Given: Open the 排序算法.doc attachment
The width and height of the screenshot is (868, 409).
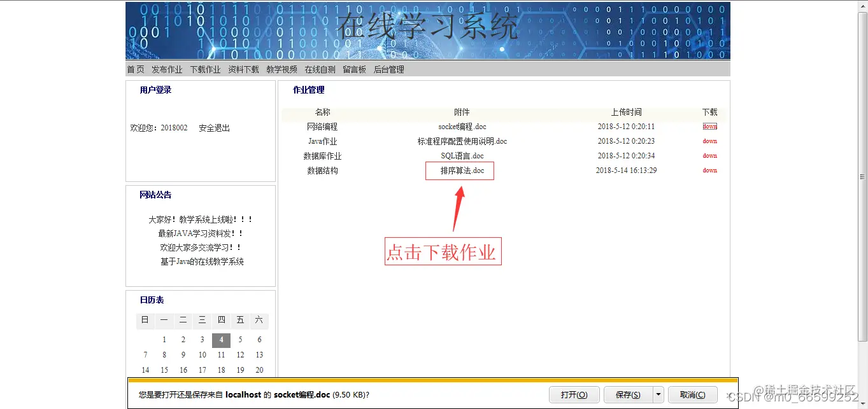Looking at the screenshot, I should (x=459, y=170).
